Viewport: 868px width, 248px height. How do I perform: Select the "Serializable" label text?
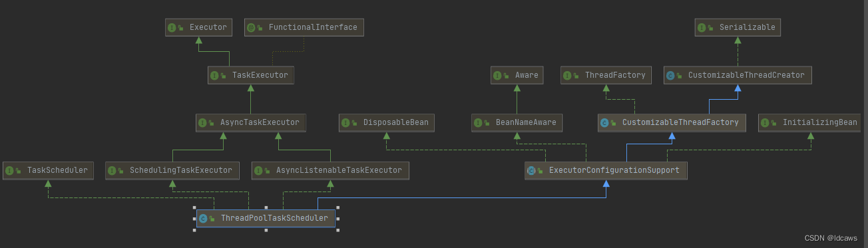[748, 28]
